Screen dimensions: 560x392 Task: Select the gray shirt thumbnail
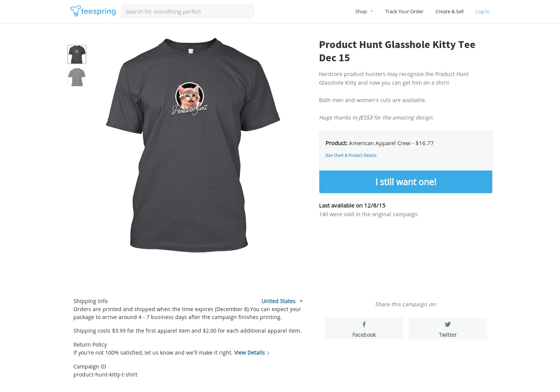click(76, 77)
